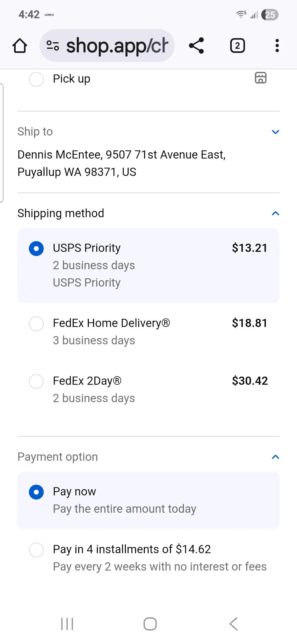Viewport: 297px width, 644px height.
Task: Collapse the Payment option section
Action: (x=275, y=457)
